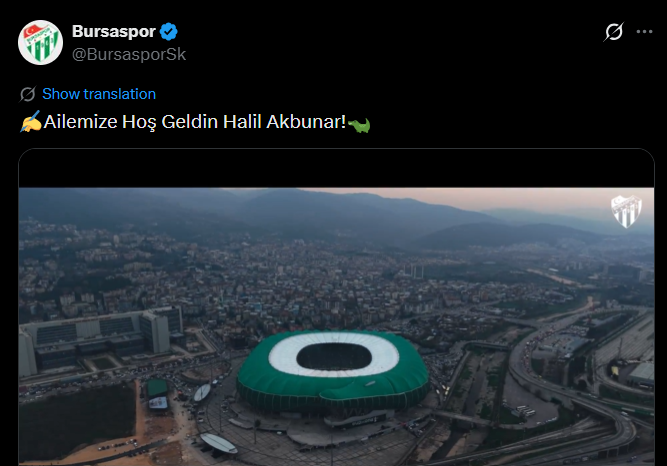Click the writing hand emoji
667x466 pixels.
tap(30, 124)
